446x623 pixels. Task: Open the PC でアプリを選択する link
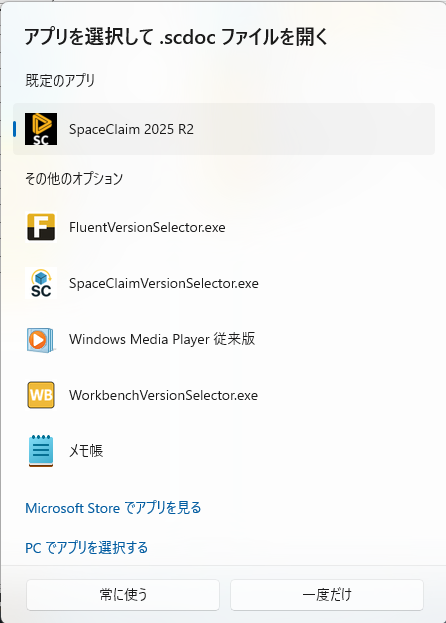pyautogui.click(x=87, y=548)
